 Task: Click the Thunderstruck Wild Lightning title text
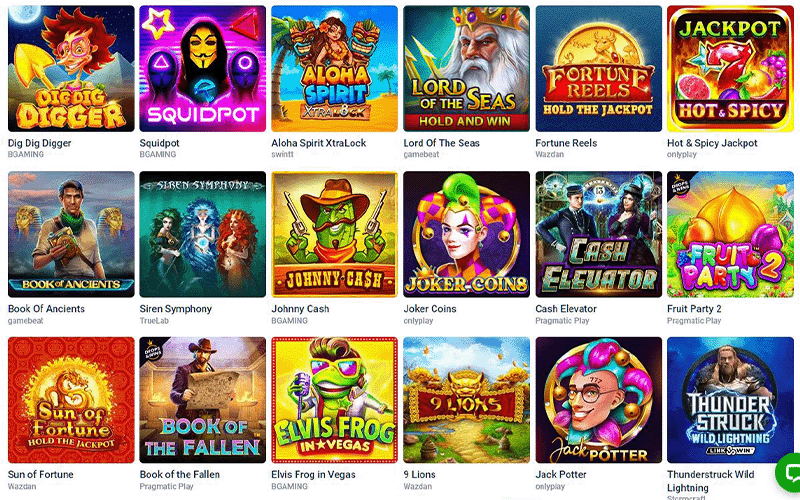[x=711, y=481]
